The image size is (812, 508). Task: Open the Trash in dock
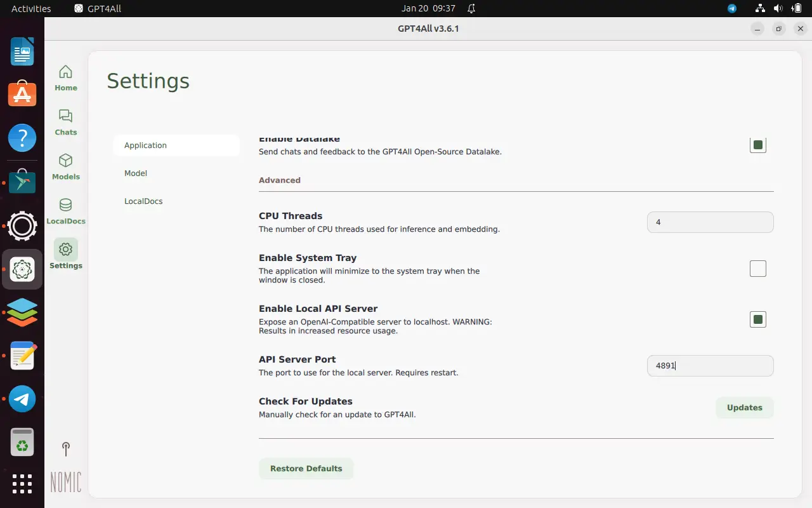point(22,443)
